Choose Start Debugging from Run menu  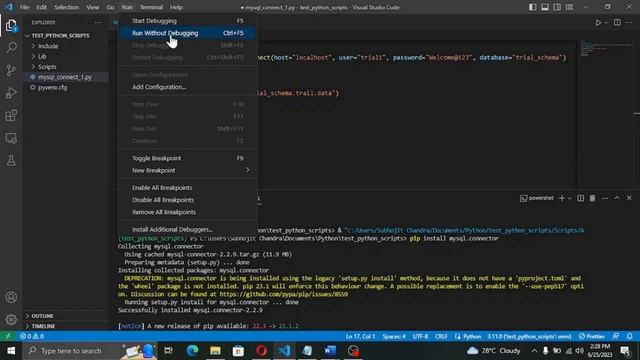[188, 21]
